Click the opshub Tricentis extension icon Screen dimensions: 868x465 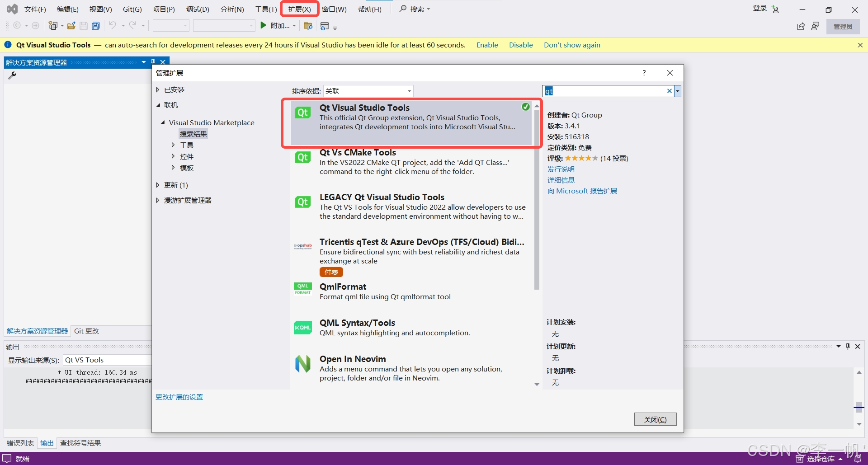pos(303,246)
